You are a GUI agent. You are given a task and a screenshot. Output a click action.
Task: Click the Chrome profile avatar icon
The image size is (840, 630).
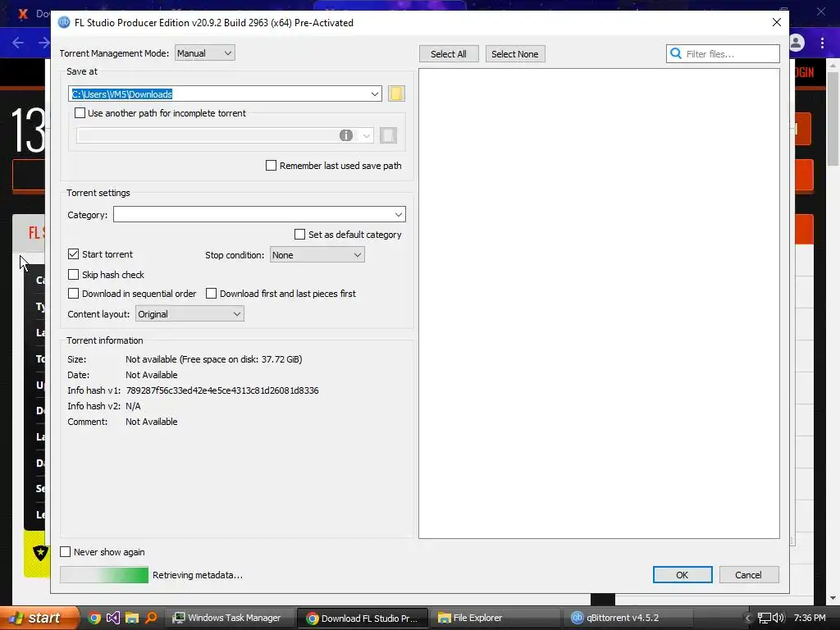coord(796,43)
